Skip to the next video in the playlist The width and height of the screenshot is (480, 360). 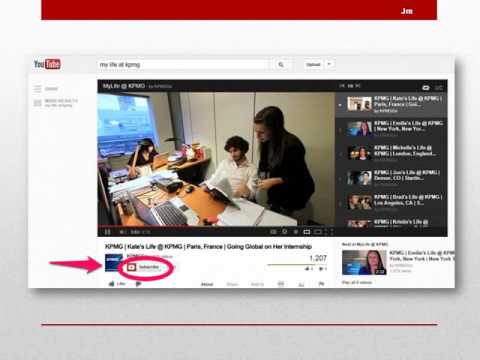(x=358, y=86)
